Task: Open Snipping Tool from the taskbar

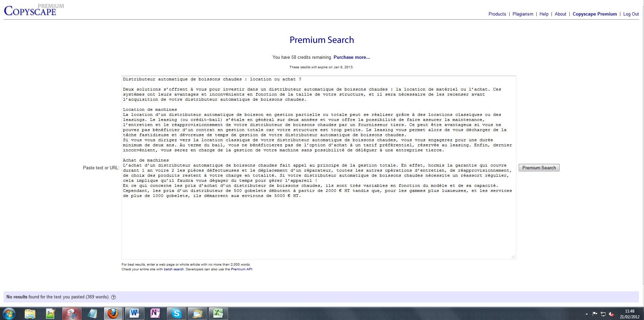Action: coord(71,314)
